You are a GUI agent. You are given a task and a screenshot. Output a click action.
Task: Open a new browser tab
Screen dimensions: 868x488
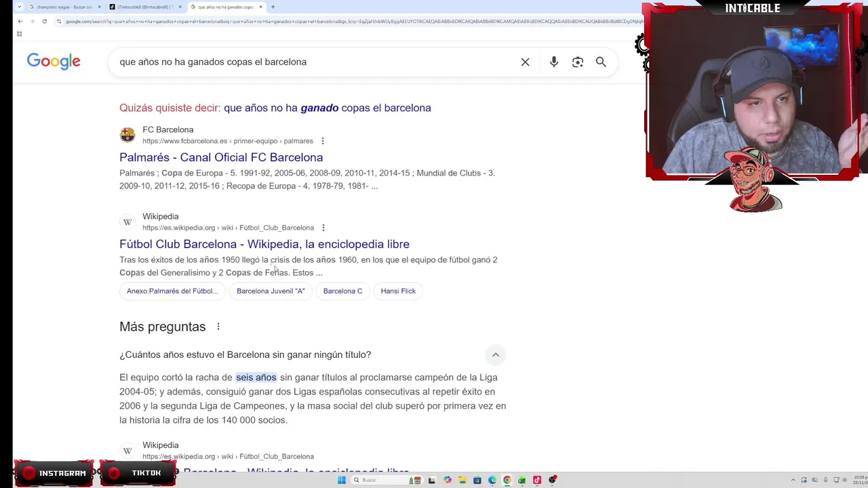tap(273, 7)
